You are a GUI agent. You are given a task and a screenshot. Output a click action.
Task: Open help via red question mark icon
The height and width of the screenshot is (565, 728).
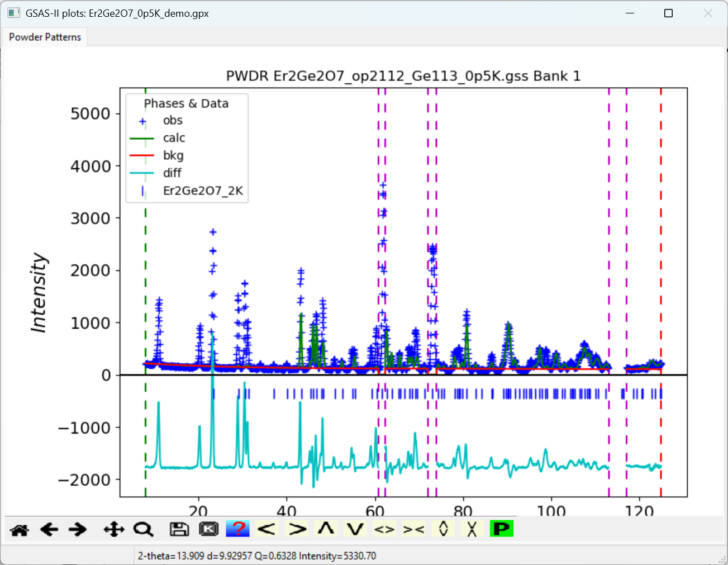(238, 529)
